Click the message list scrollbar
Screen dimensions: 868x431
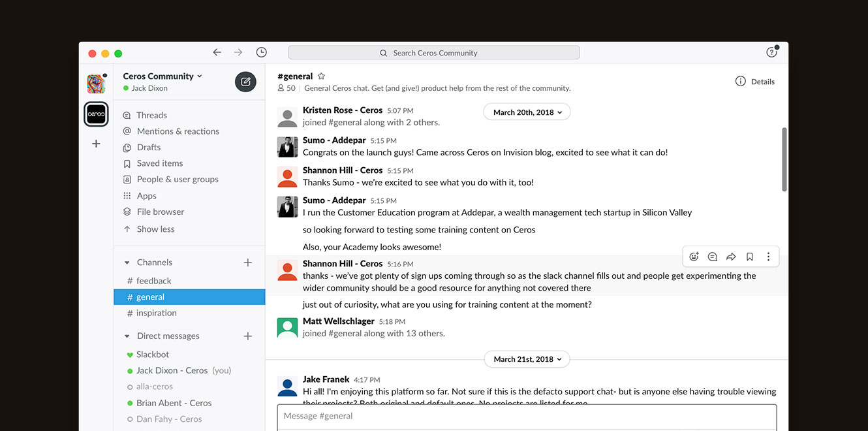coord(784,159)
